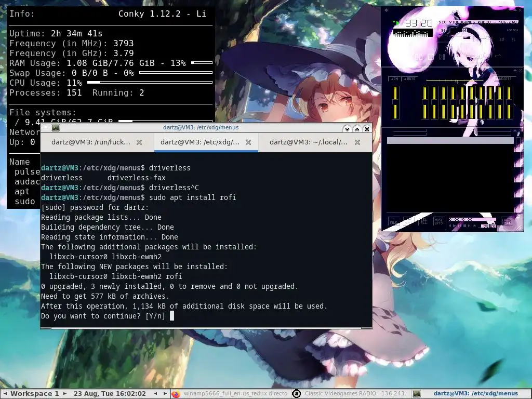Viewport: 532px width, 399px height.
Task: Open the Firefox winamp5666 taskbar entry
Action: click(x=230, y=394)
